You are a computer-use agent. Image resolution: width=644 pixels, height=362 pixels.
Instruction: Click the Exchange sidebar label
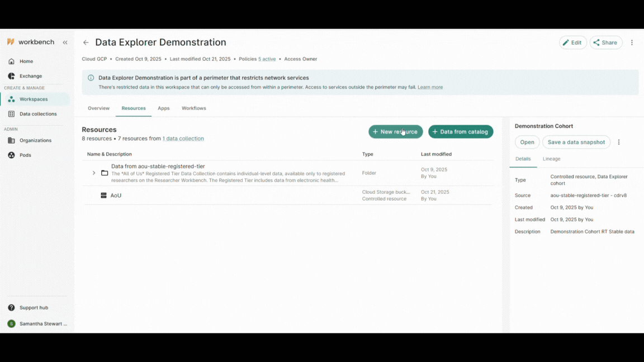coord(31,76)
